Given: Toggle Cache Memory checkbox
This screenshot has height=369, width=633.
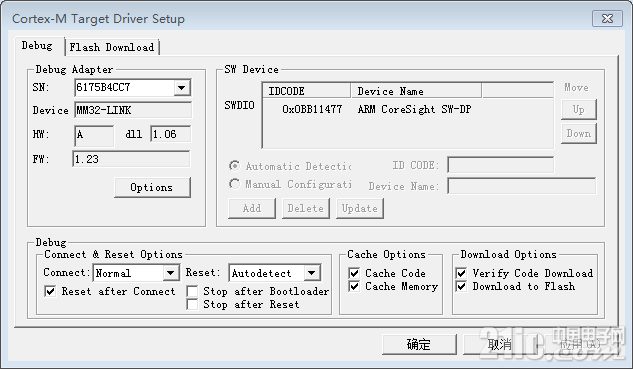Looking at the screenshot, I should point(354,286).
